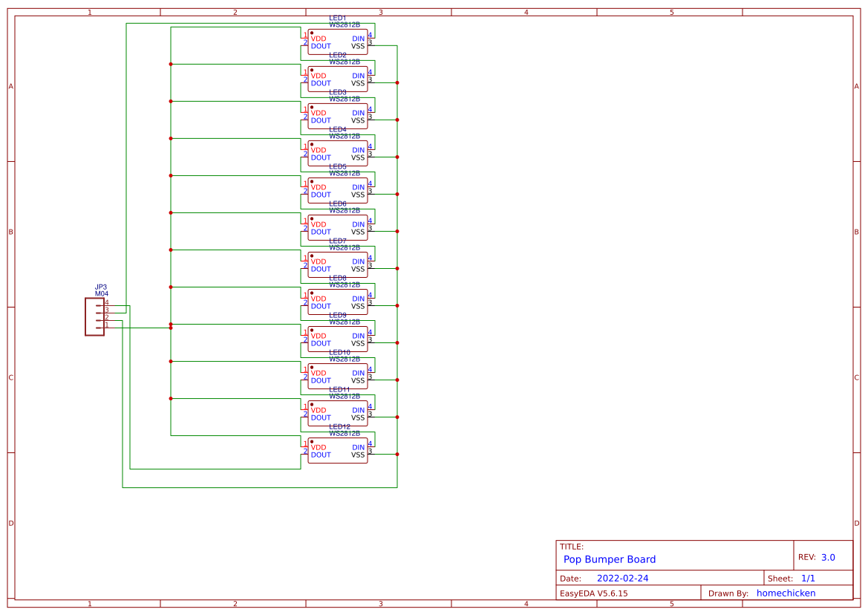Click the LED6 component symbol

point(338,228)
